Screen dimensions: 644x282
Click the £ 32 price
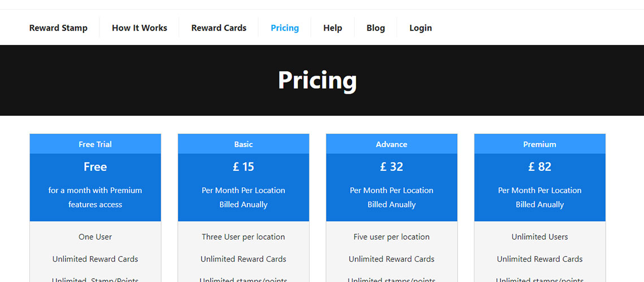tap(391, 167)
